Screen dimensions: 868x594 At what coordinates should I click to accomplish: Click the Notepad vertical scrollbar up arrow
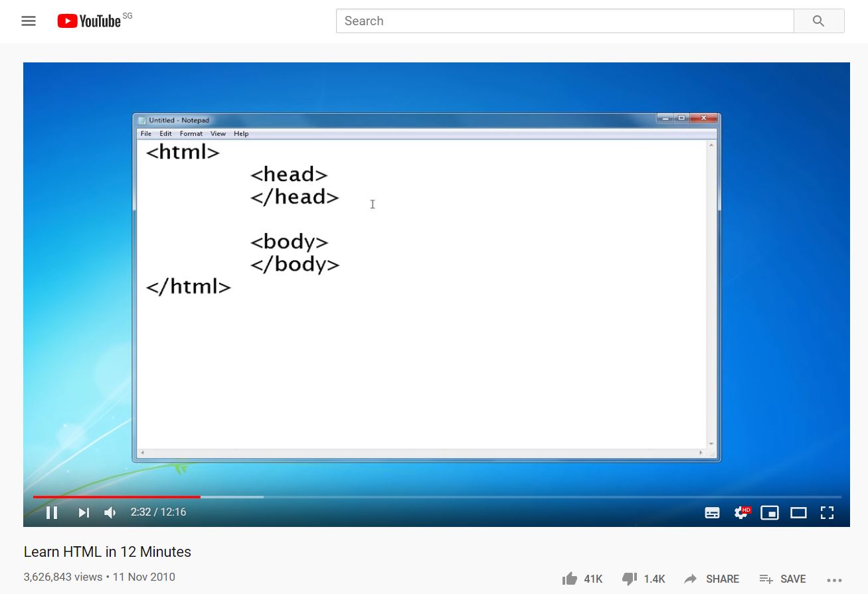712,145
